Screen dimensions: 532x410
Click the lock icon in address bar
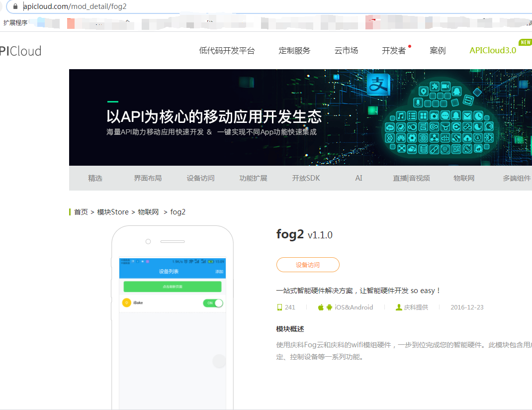[15, 6]
